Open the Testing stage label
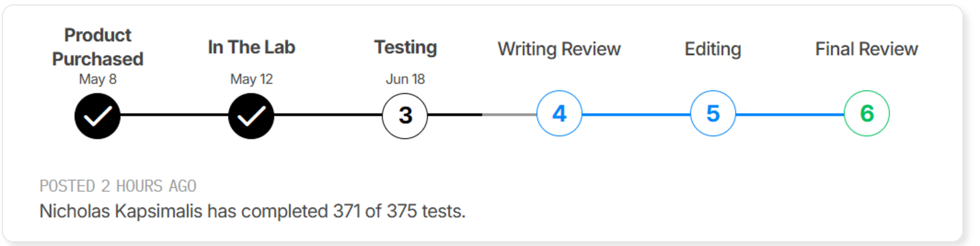 tap(406, 47)
